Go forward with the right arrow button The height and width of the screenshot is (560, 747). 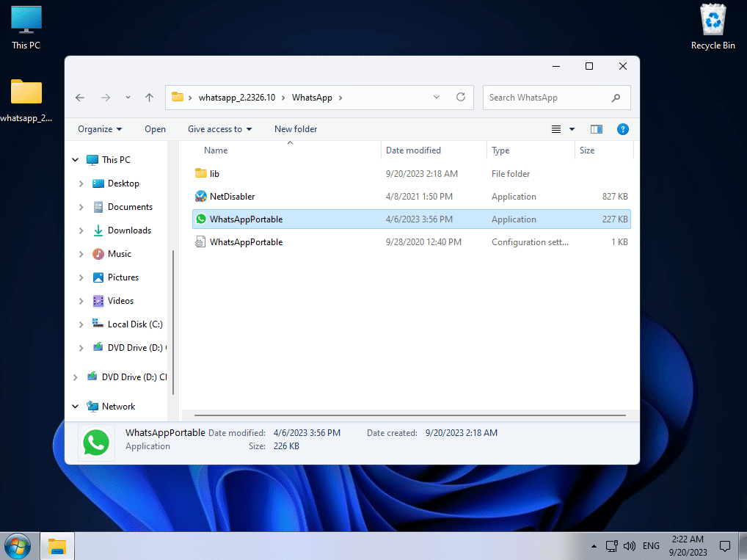click(x=106, y=98)
